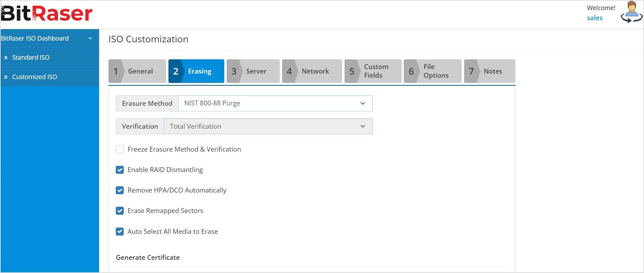Open the Erasure Method dropdown
644x273 pixels.
tap(275, 103)
